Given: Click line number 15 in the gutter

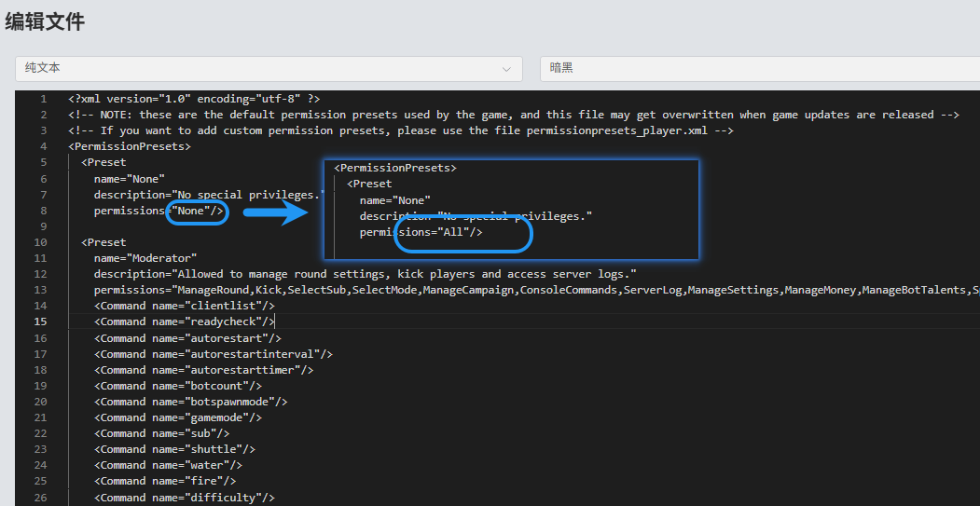Looking at the screenshot, I should (40, 321).
